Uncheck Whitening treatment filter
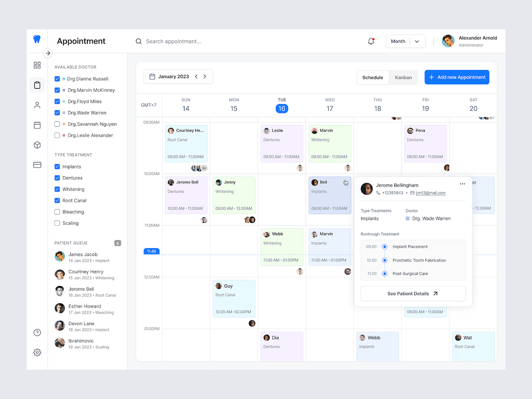Screen dimensions: 532x399 coord(57,189)
